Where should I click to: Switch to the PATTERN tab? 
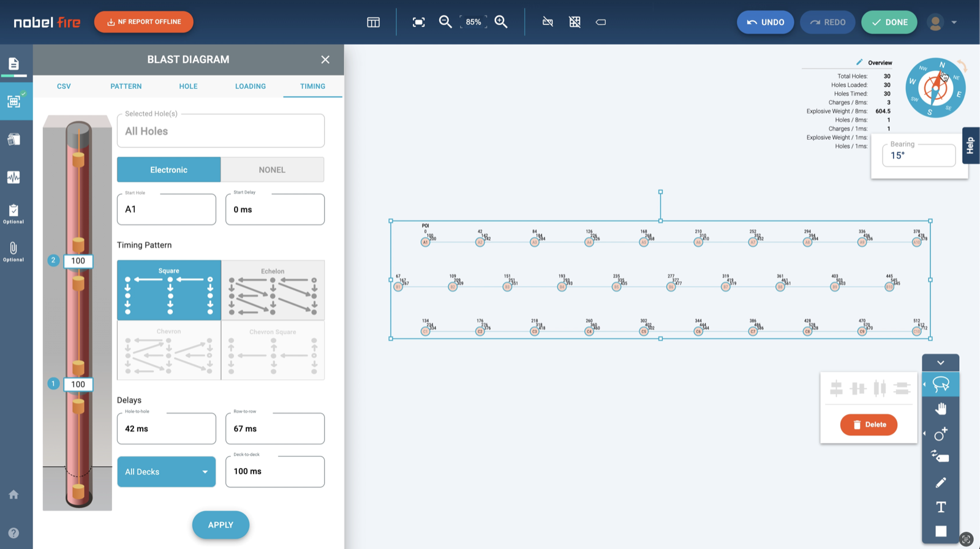click(126, 86)
